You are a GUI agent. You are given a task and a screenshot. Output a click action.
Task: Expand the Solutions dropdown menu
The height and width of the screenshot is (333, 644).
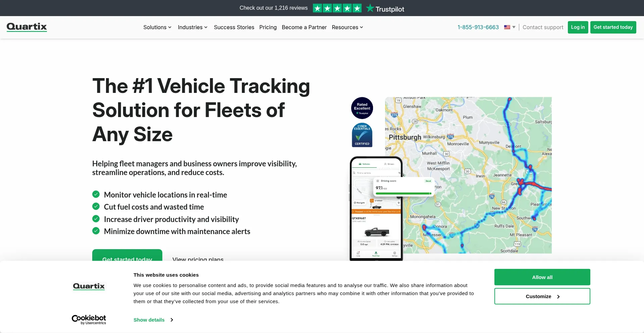pyautogui.click(x=157, y=27)
